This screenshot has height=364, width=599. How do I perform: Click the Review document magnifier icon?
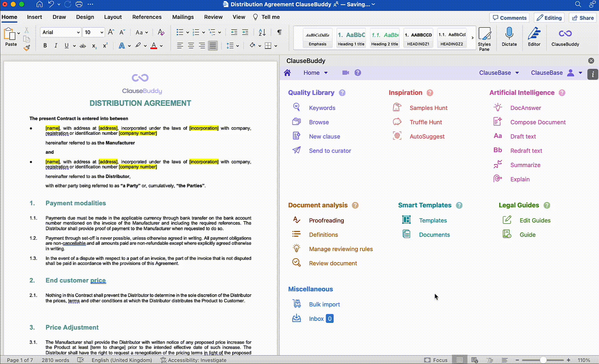[x=296, y=263]
